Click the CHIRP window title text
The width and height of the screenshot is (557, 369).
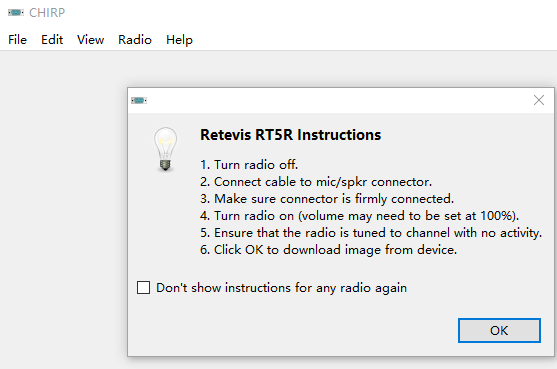[47, 13]
